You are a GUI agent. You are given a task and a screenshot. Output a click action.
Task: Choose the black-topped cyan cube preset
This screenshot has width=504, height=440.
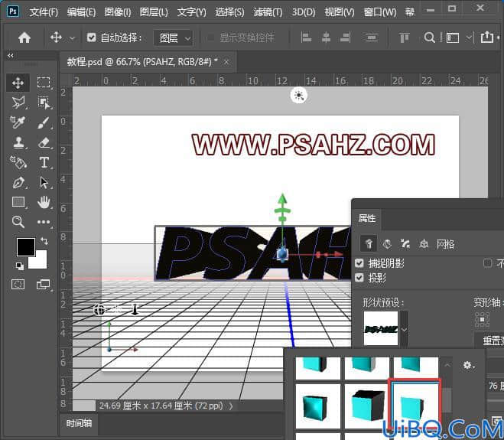tap(367, 406)
